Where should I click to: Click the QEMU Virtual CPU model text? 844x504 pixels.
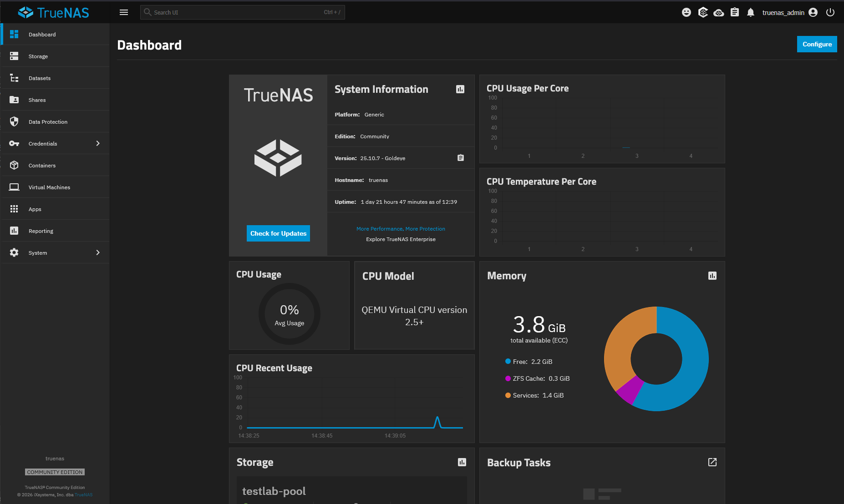[x=414, y=316]
